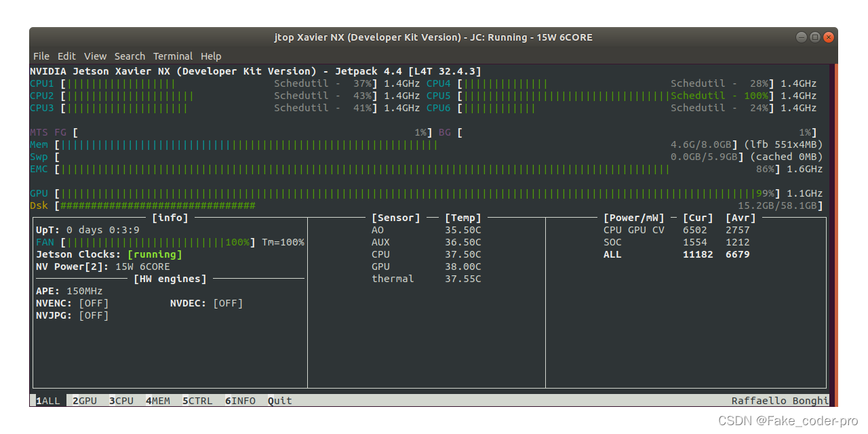Click the [info] panel header
Image resolution: width=868 pixels, height=434 pixels.
(170, 218)
